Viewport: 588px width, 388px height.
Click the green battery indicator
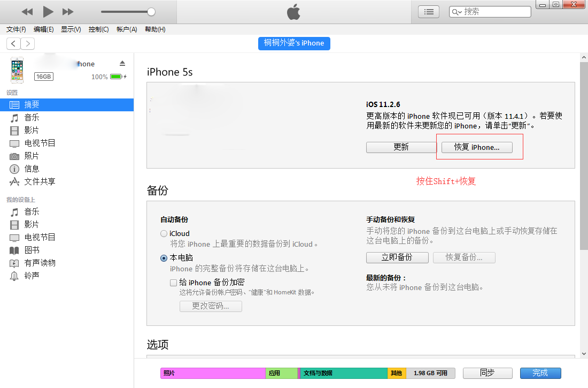116,77
